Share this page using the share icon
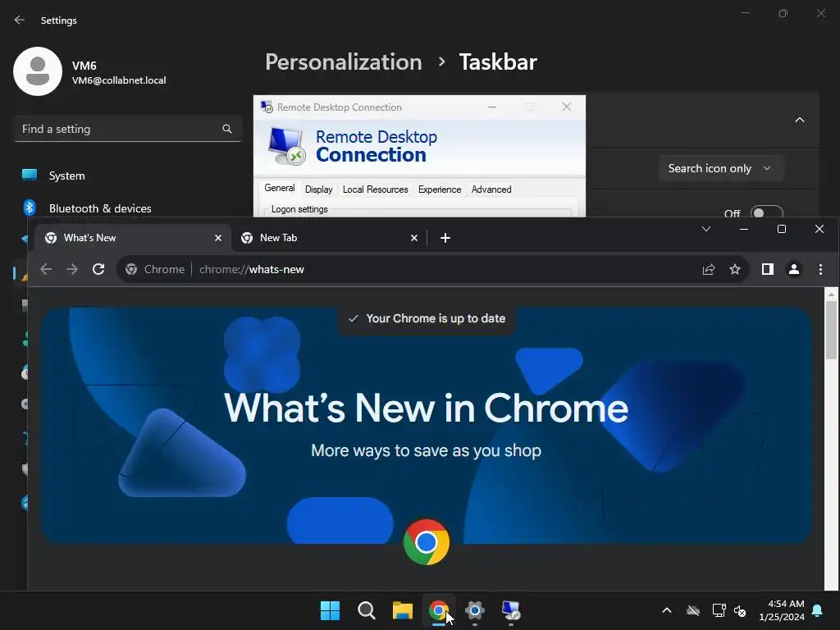Screen dimensions: 840x630 pos(709,269)
